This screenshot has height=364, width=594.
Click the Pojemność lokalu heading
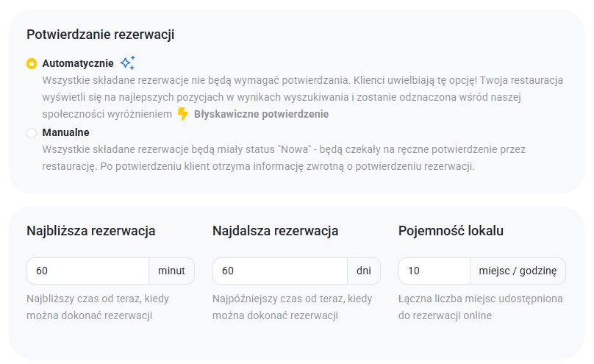point(451,231)
